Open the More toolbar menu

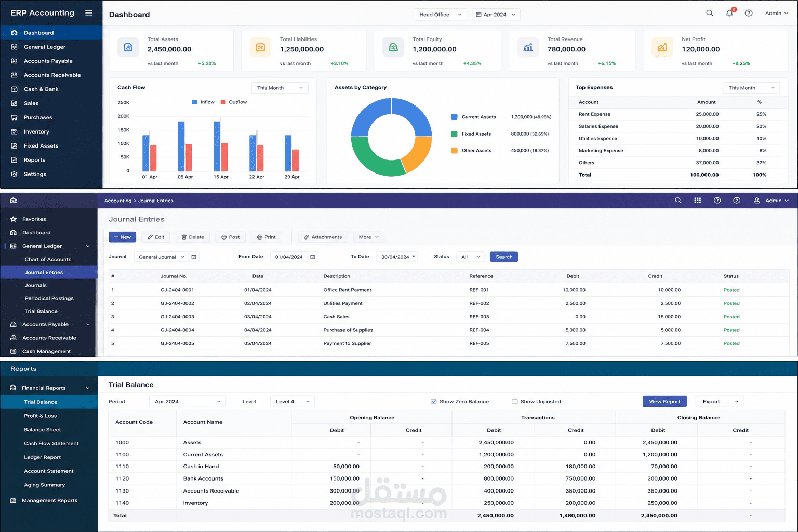369,237
